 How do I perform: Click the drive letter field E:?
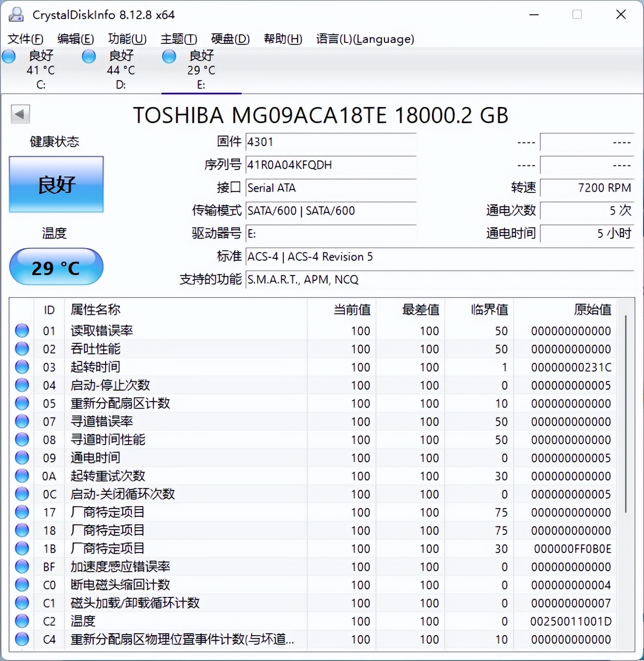[331, 234]
